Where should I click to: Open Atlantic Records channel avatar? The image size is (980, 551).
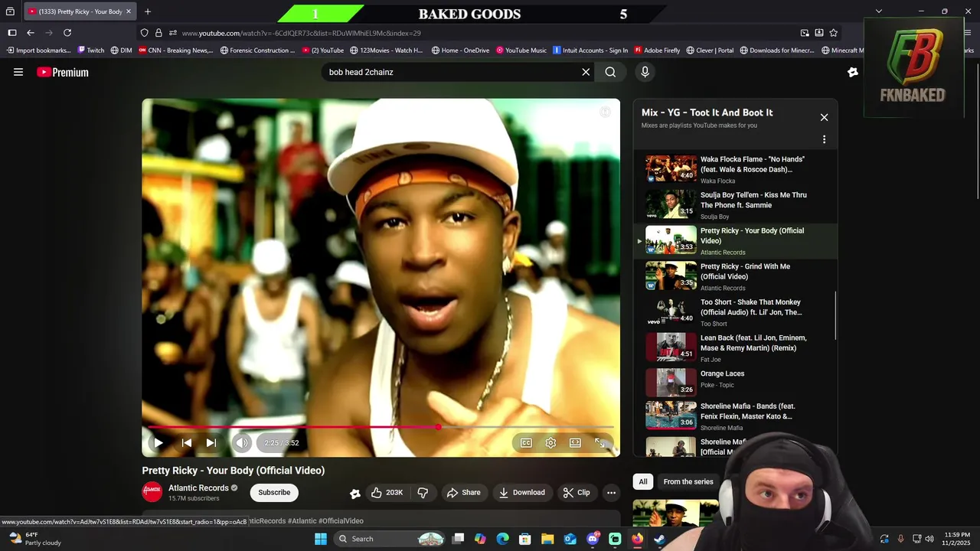[x=152, y=493]
